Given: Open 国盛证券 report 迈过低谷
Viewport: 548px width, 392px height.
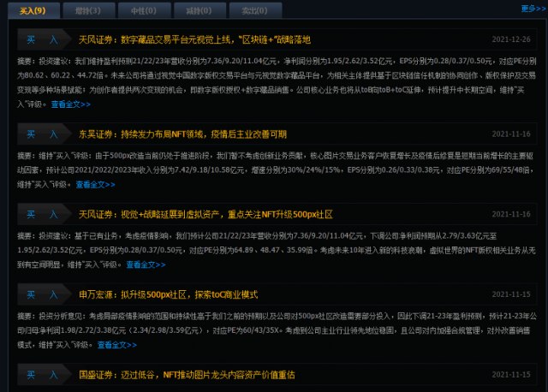Looking at the screenshot, I should [187, 375].
